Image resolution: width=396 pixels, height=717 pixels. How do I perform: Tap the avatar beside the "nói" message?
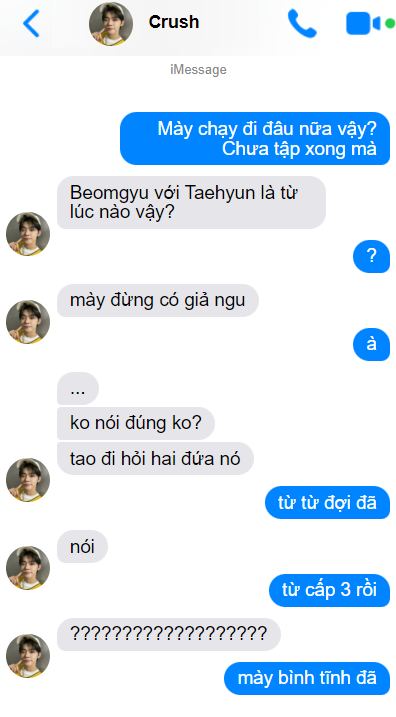tap(28, 568)
